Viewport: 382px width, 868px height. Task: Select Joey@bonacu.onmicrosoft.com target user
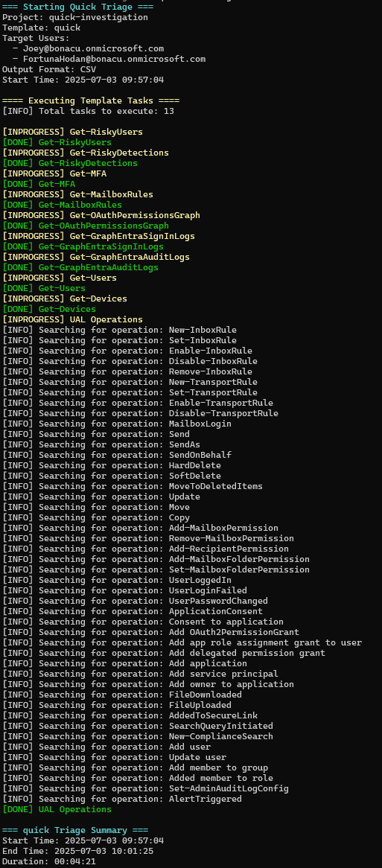pos(94,48)
